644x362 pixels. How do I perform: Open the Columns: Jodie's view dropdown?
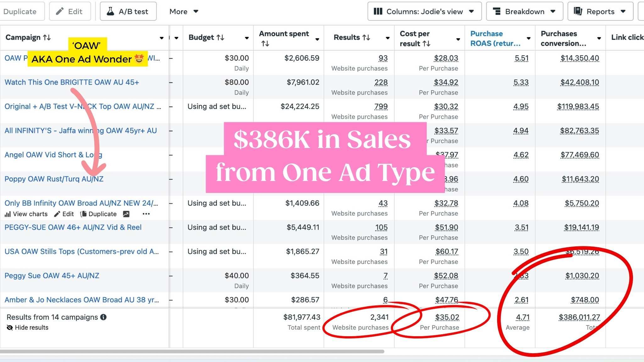[x=424, y=11]
